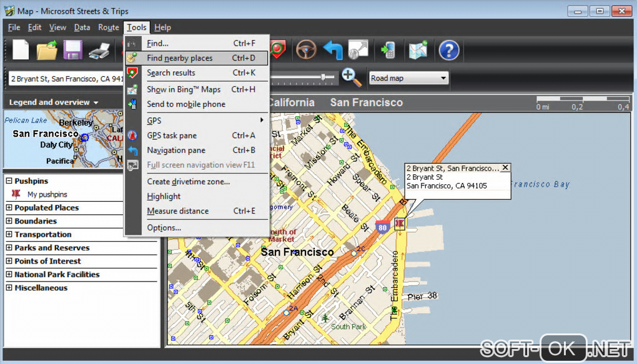Choose Find... in the Tools menu
This screenshot has width=637, height=364.
(197, 43)
